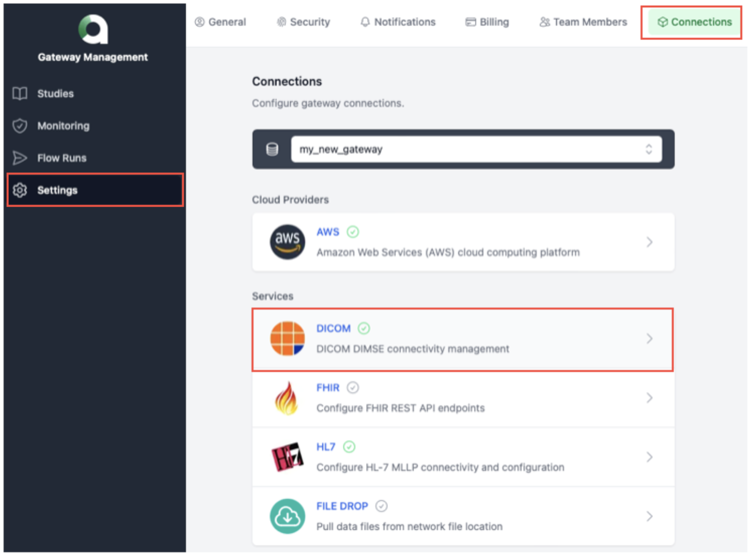Expand the FILE DROP row chevron
754x560 pixels.
click(649, 516)
